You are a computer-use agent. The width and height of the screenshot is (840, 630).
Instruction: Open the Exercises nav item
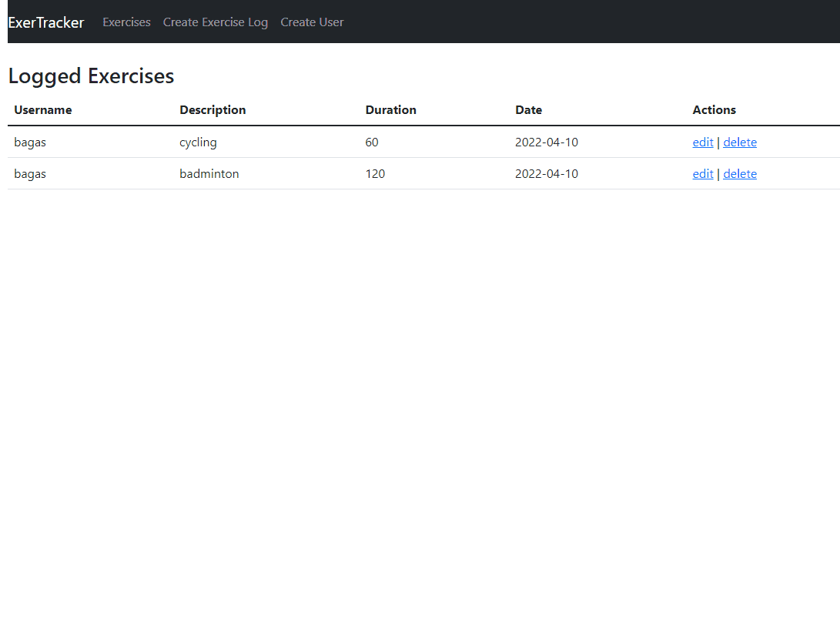(126, 22)
